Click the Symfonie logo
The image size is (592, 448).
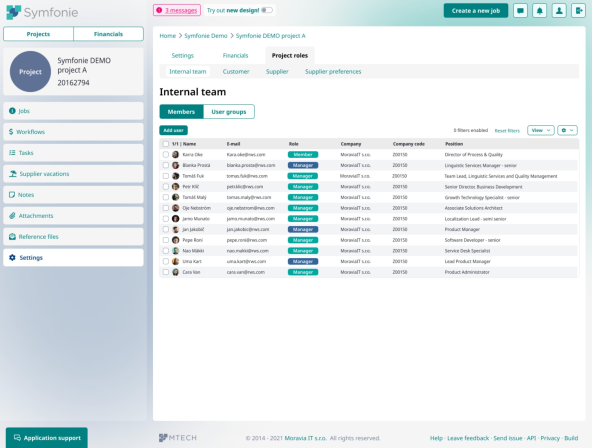[x=42, y=12]
